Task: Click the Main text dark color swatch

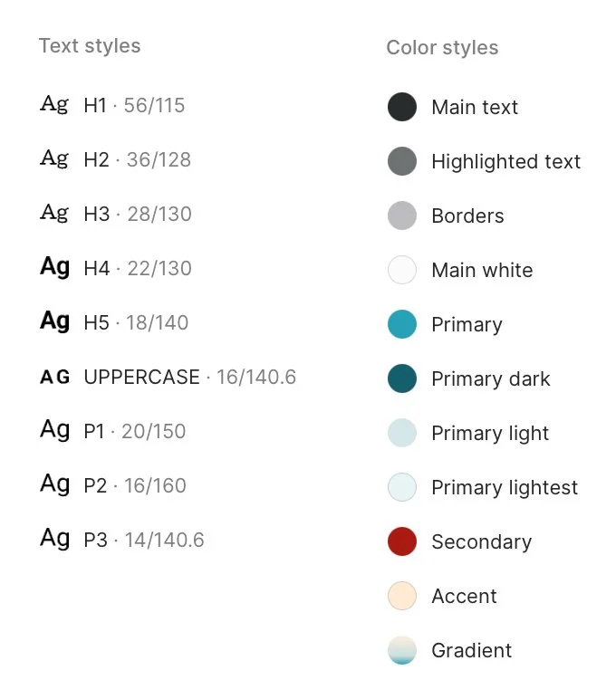Action: click(402, 107)
